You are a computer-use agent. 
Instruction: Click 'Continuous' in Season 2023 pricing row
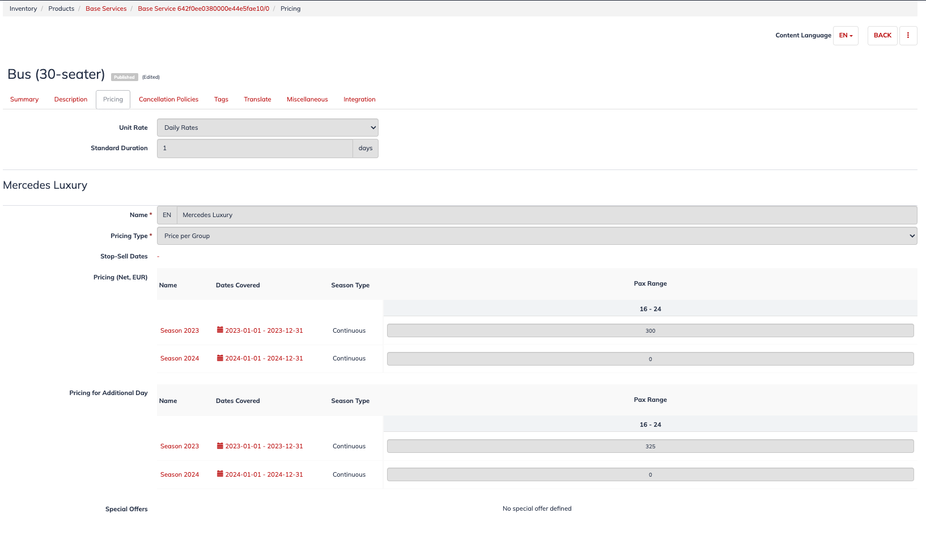coord(349,330)
